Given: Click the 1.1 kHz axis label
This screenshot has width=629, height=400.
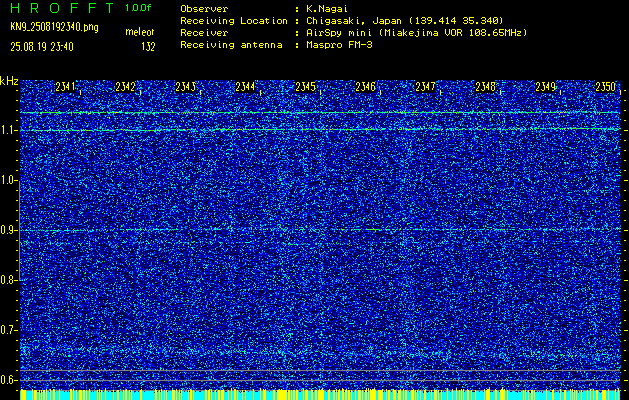Looking at the screenshot, I should tap(8, 130).
